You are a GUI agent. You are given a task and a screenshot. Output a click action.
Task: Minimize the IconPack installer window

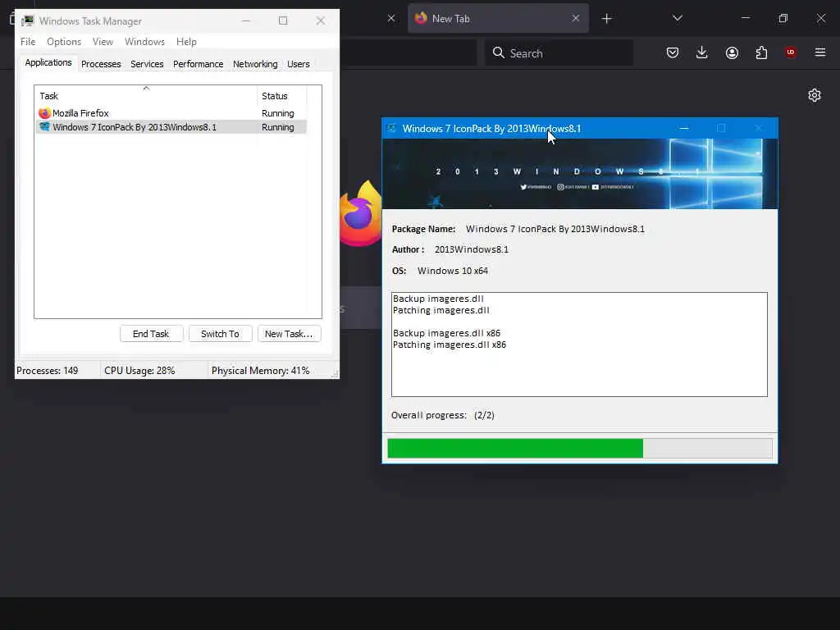pos(684,129)
